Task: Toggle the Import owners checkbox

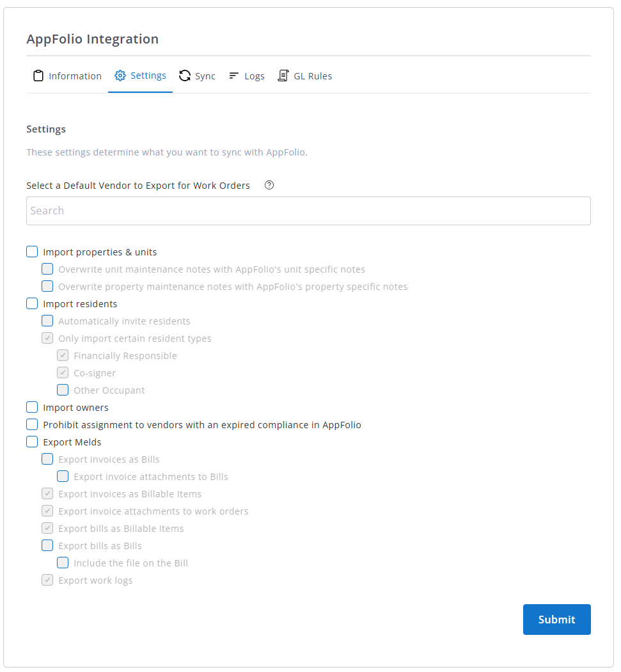Action: click(32, 408)
